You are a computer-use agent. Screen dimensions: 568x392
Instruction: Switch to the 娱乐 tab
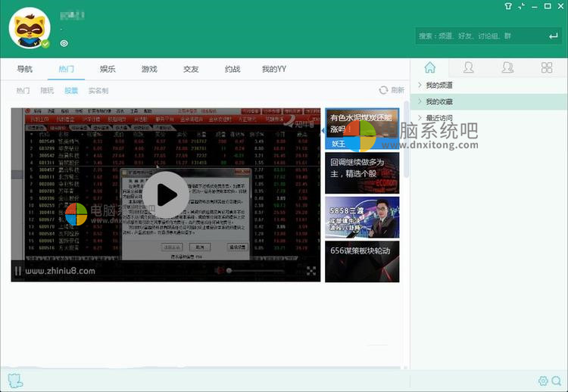point(108,69)
